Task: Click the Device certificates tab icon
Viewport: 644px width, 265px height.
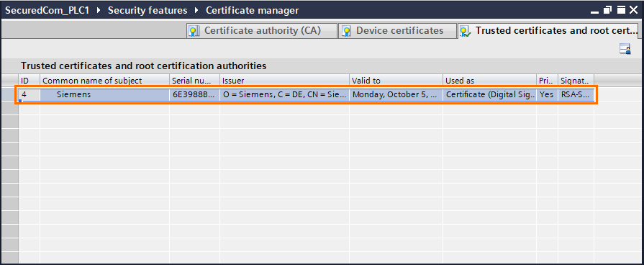Action: [x=346, y=31]
